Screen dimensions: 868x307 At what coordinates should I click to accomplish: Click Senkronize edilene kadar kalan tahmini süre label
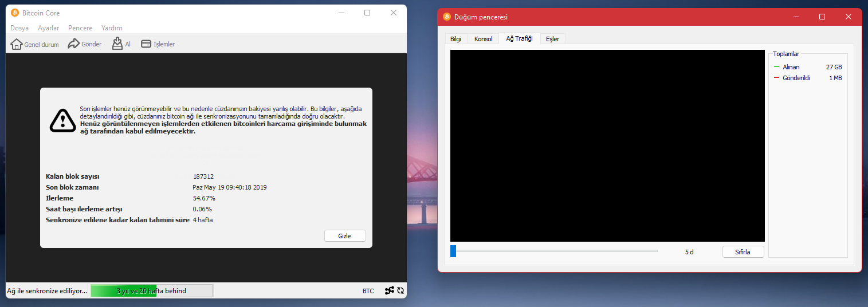[x=117, y=220]
